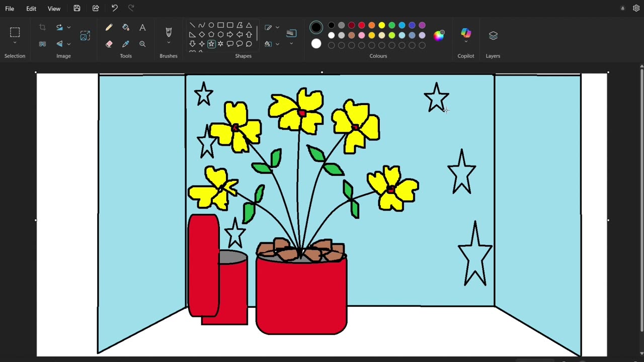Select the black Colour 1 circle
The image size is (644, 362).
(x=316, y=27)
